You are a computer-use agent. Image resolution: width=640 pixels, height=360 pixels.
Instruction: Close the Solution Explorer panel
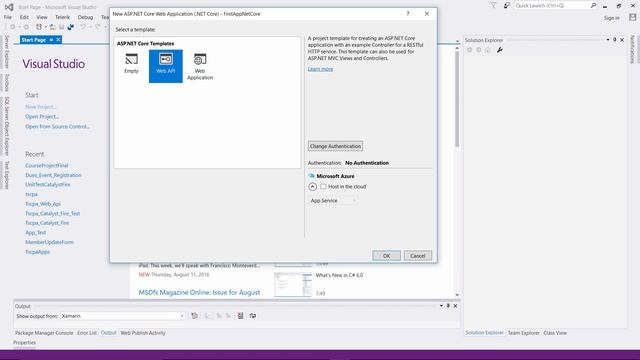tap(622, 40)
